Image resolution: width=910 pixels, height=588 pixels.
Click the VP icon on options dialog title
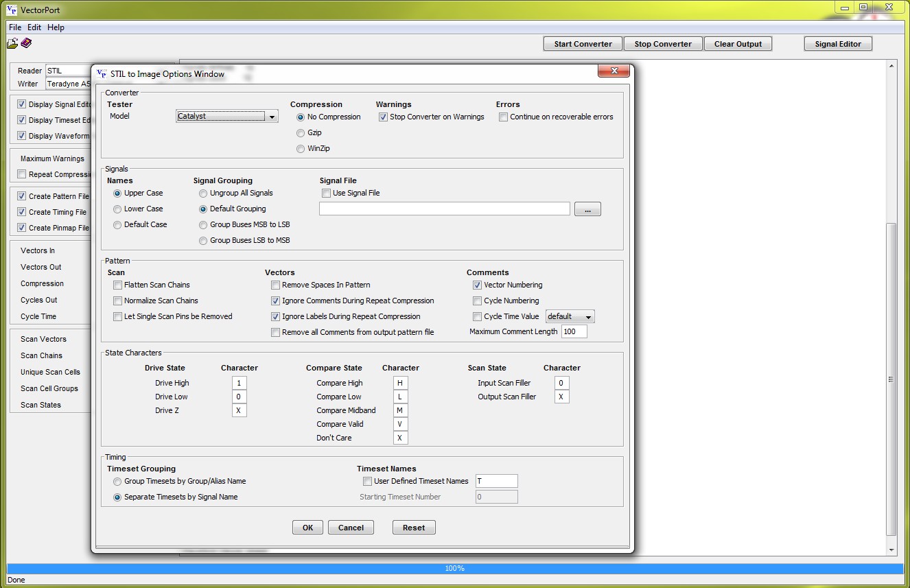pos(102,73)
